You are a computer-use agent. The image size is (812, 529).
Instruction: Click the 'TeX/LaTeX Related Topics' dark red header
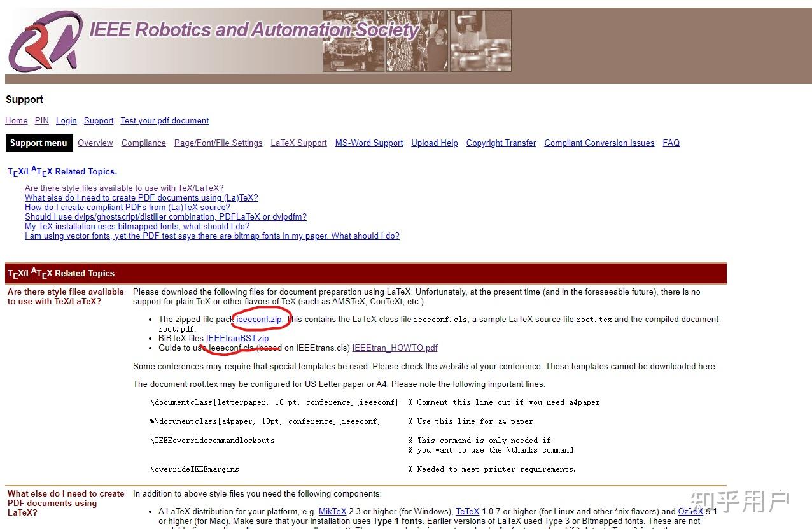click(365, 274)
